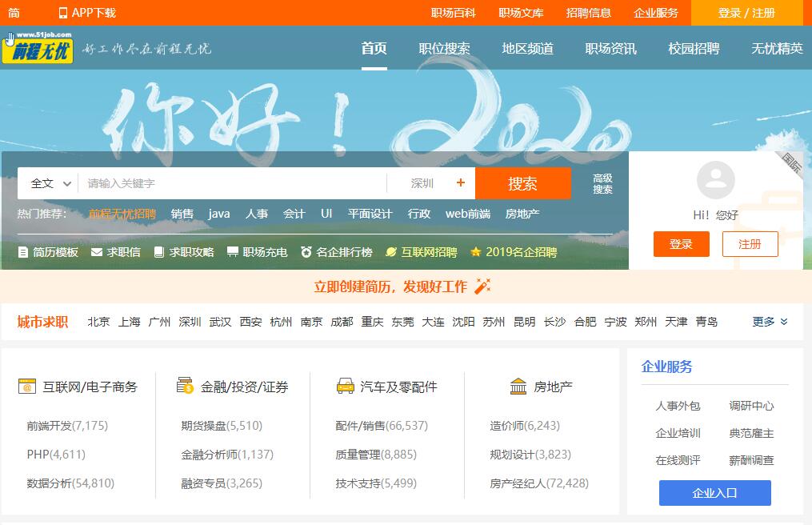The image size is (812, 525).
Task: Click the 企业服务 panel heading
Action: click(667, 367)
